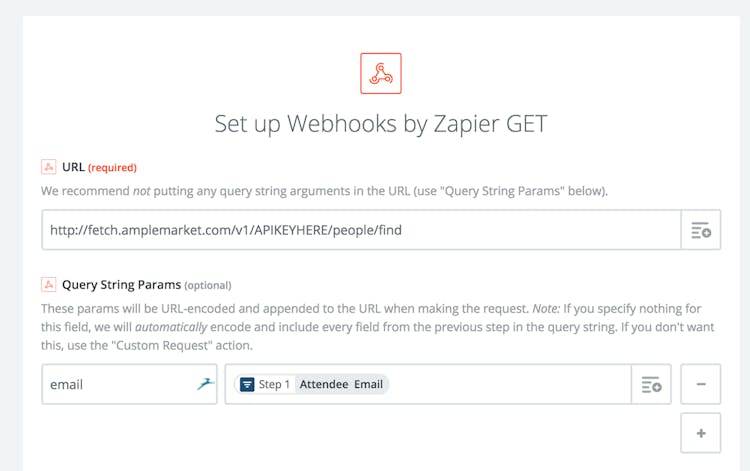Click the small webhook icon beside the URL label
This screenshot has width=750, height=471.
(48, 167)
